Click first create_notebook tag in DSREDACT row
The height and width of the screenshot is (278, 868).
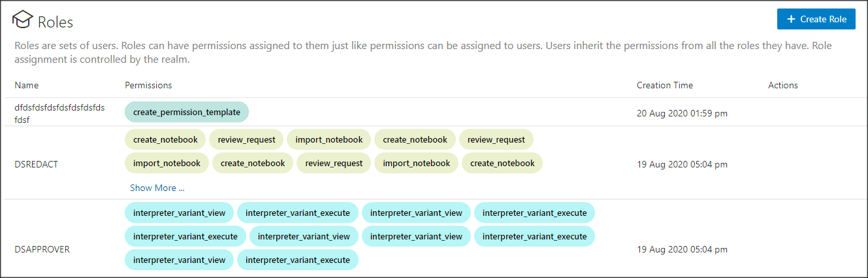click(x=165, y=139)
